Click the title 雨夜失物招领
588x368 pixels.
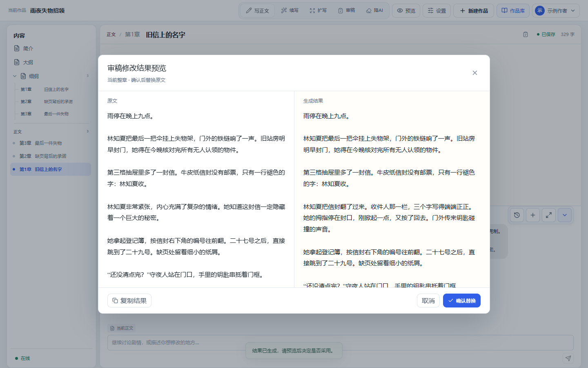tap(47, 11)
